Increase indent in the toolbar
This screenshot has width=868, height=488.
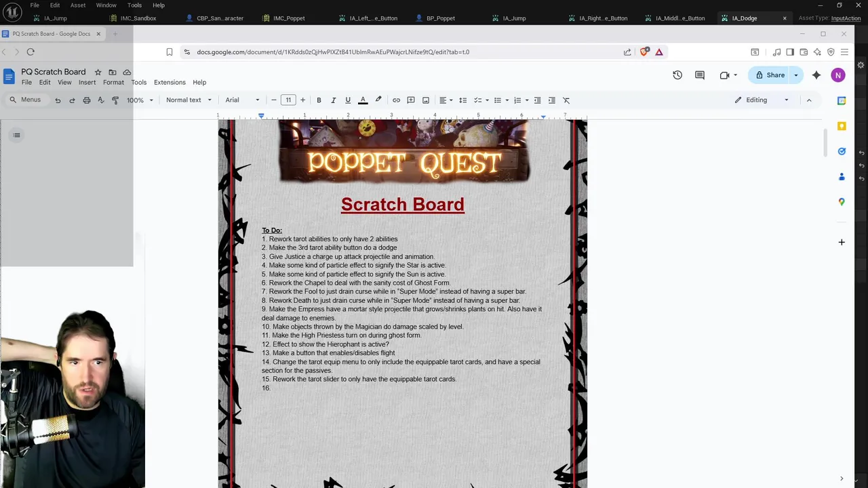[551, 100]
